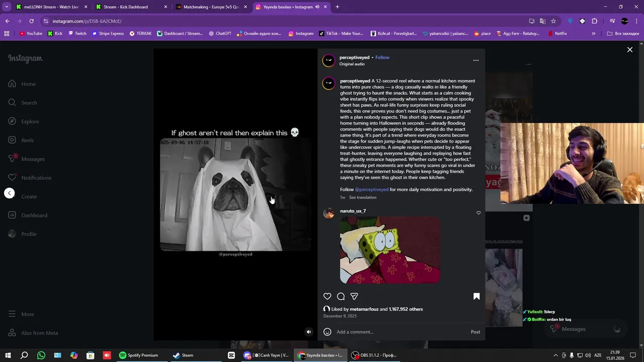Image resolution: width=644 pixels, height=362 pixels.
Task: Show the hidden bookmarks overflow chevron
Action: click(x=593, y=34)
